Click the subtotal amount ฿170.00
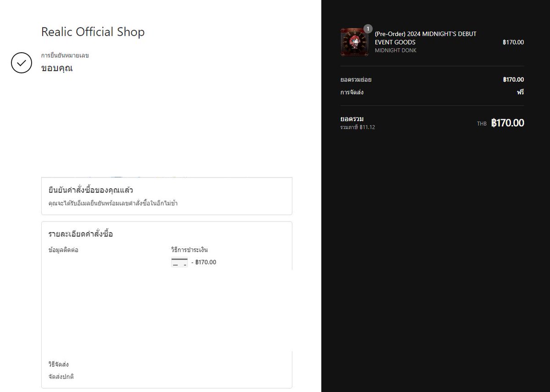This screenshot has width=550, height=392. tap(513, 80)
